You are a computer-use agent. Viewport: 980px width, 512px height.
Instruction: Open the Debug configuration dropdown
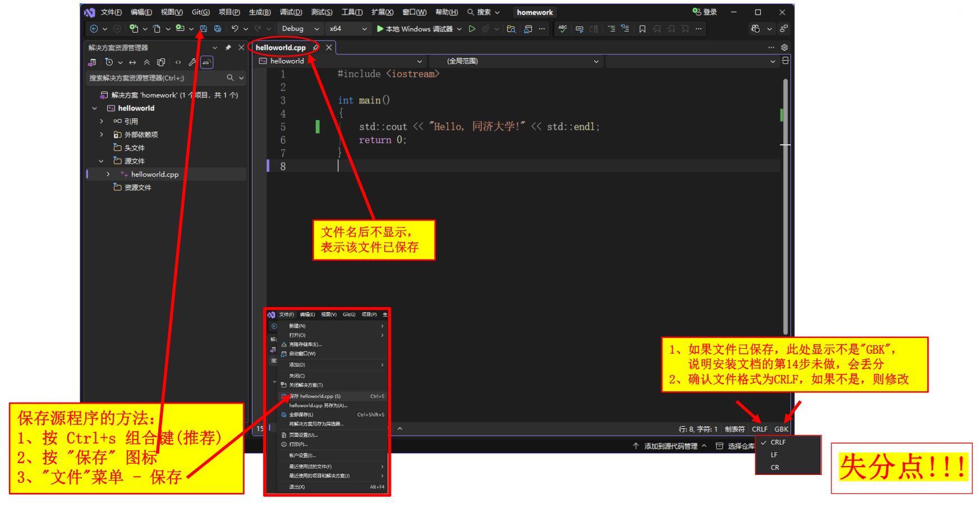pyautogui.click(x=300, y=29)
